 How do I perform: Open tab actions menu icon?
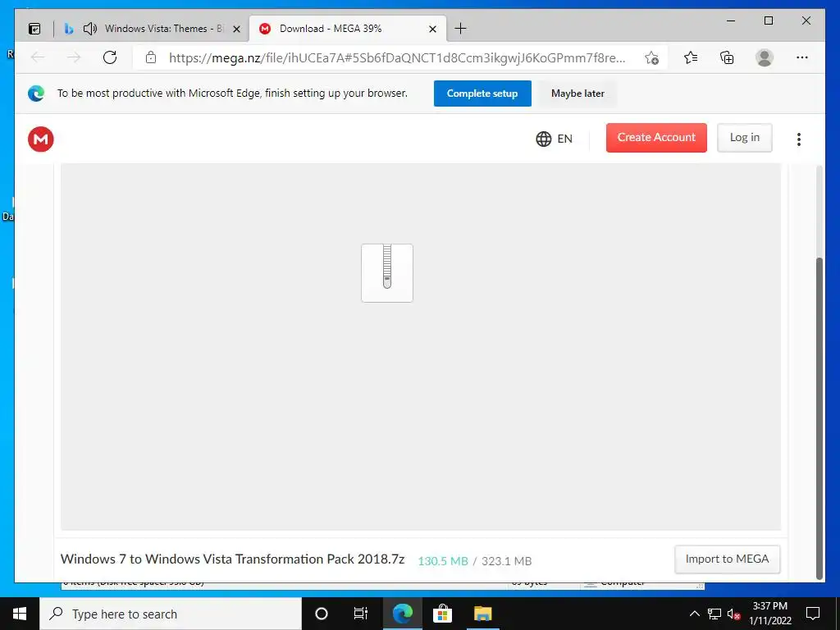point(34,29)
